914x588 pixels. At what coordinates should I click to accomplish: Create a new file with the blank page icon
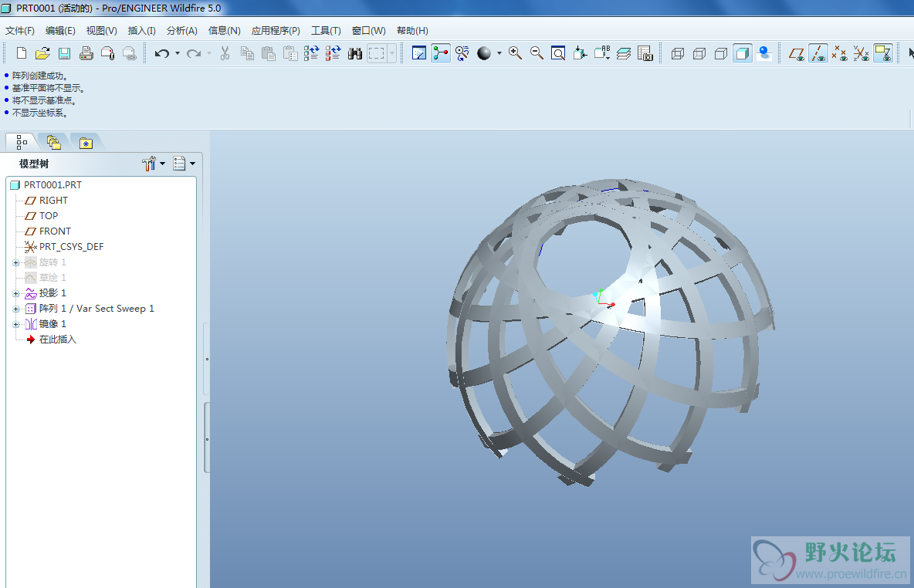22,53
